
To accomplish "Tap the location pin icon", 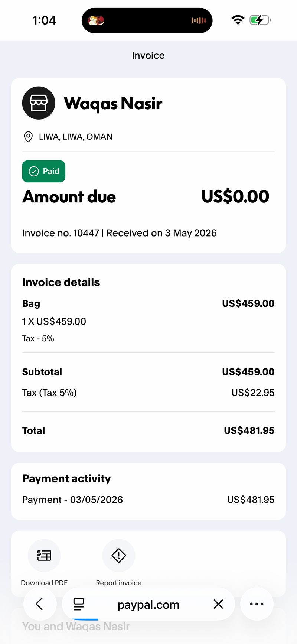I will point(28,137).
